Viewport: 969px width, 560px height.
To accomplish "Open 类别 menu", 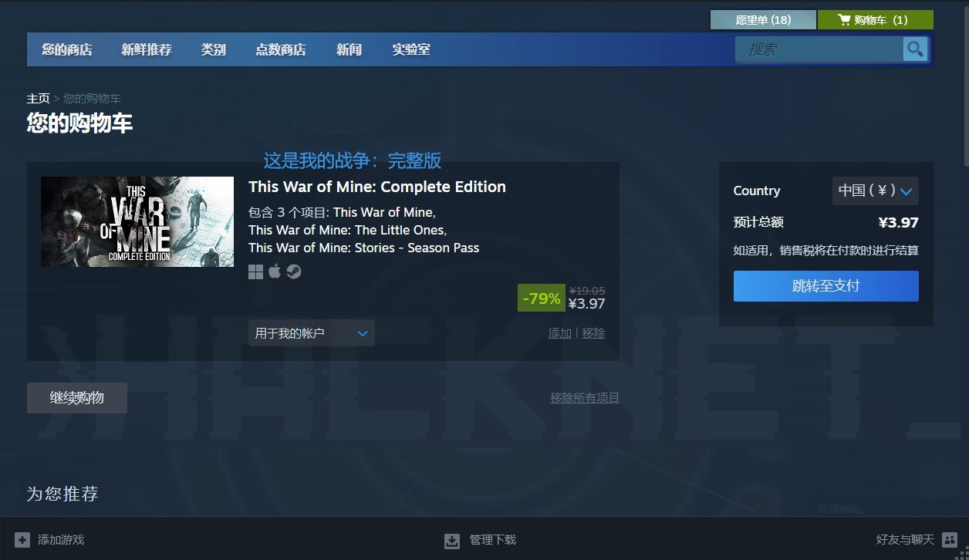I will tap(214, 49).
